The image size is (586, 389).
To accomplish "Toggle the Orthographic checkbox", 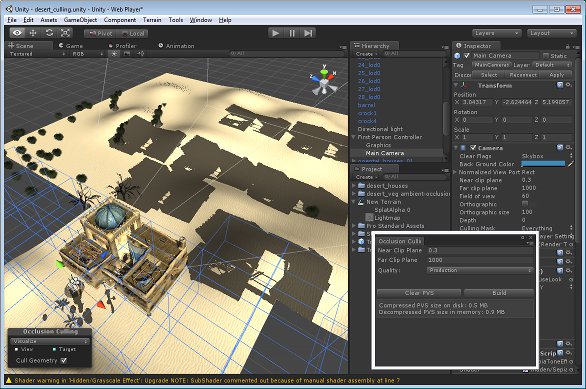I will point(525,204).
